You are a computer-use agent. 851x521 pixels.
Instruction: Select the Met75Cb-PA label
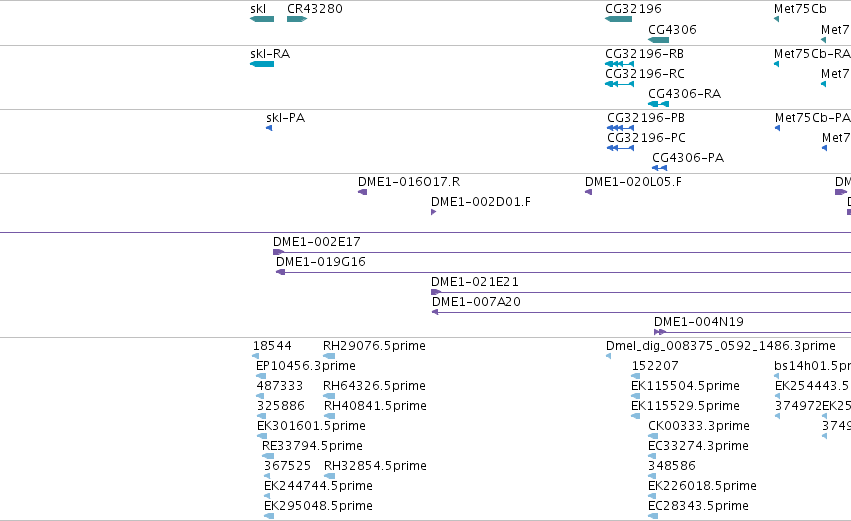(812, 118)
